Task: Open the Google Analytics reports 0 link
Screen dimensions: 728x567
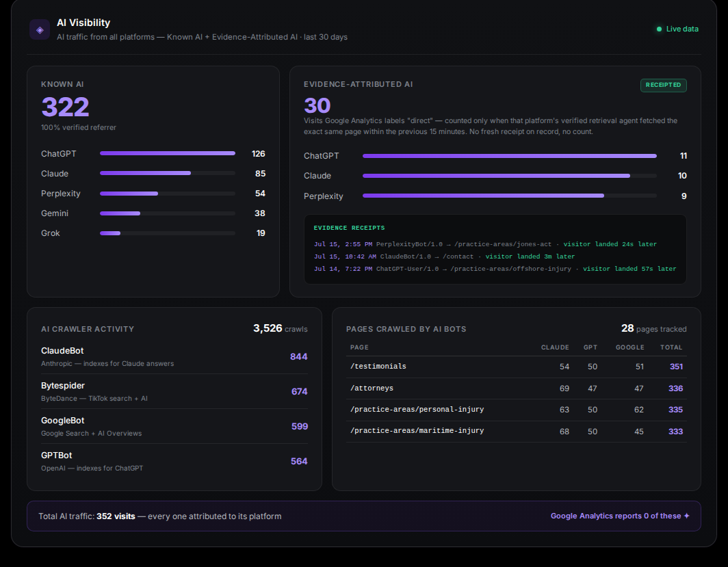Action: (620, 516)
